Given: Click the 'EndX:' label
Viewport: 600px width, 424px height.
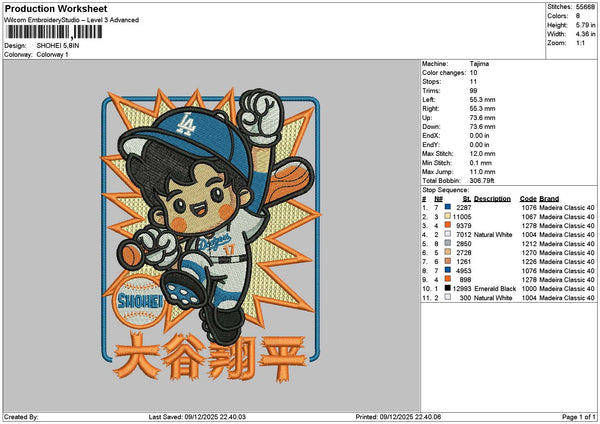Looking at the screenshot, I should (431, 135).
